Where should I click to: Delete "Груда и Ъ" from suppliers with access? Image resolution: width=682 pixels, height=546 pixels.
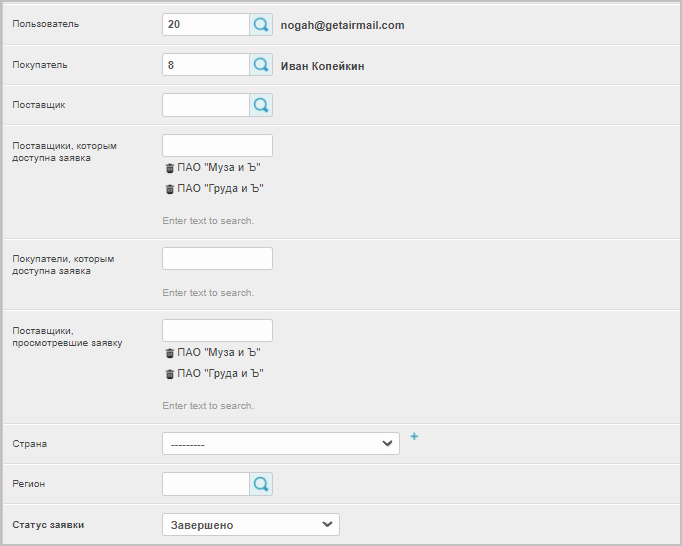(169, 189)
